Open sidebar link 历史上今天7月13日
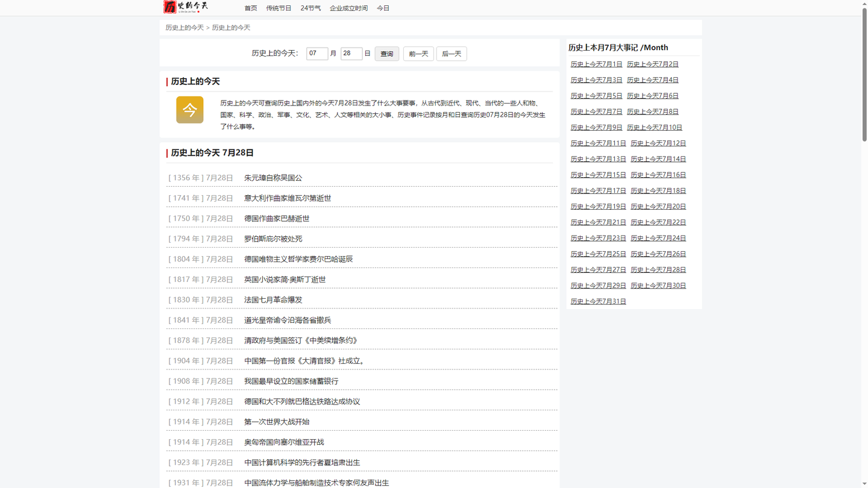The width and height of the screenshot is (868, 488). [598, 159]
